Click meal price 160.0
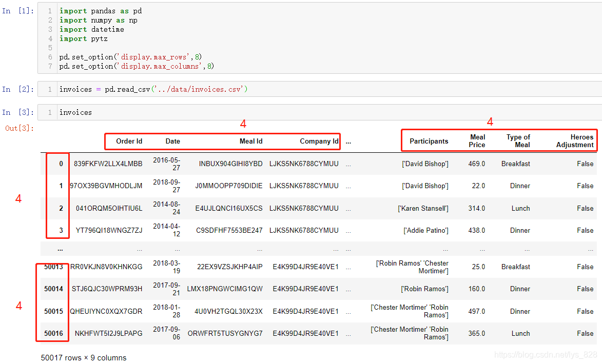This screenshot has height=364, width=602. coord(476,289)
